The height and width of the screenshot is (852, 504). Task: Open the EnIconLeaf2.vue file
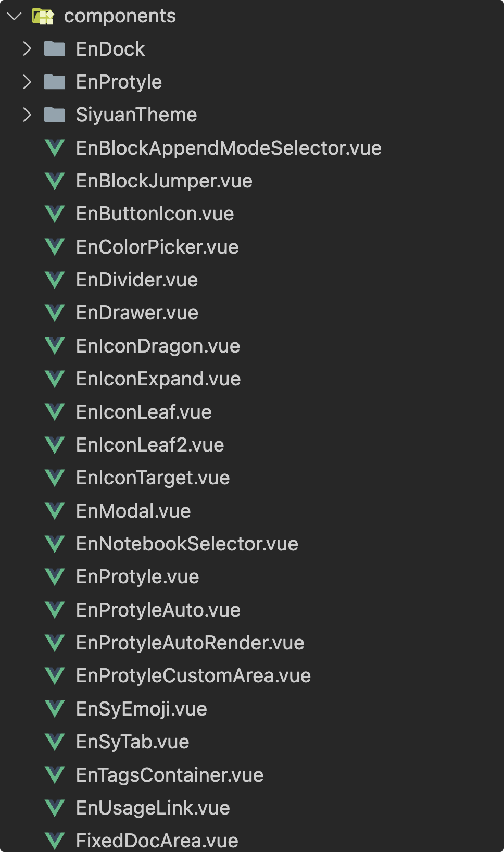[150, 445]
